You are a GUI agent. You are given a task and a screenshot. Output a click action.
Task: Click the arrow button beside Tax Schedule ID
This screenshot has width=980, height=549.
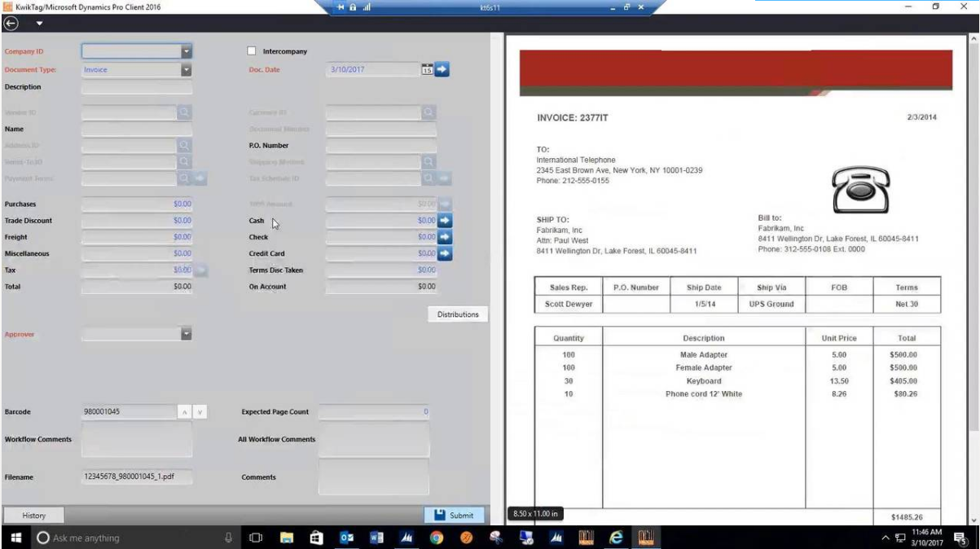(x=444, y=178)
